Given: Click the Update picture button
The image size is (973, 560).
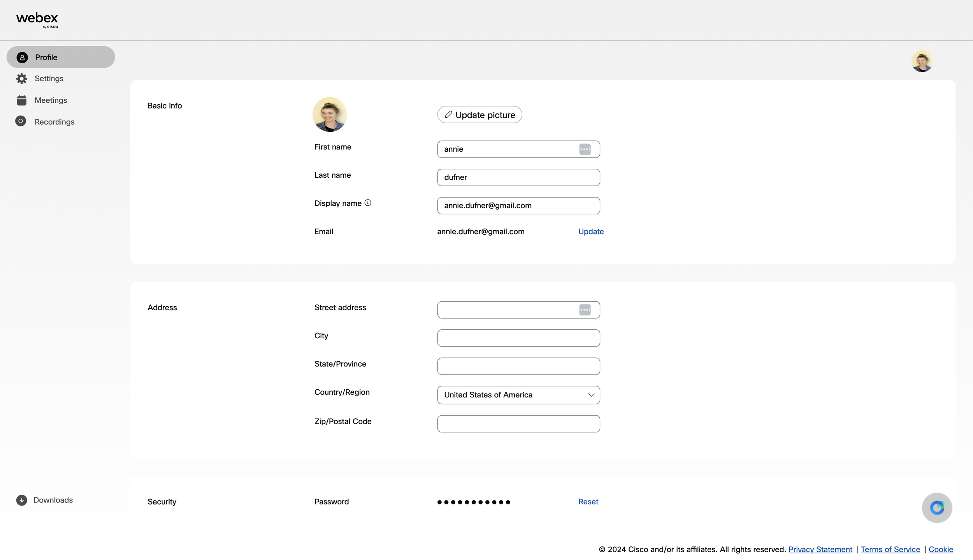Looking at the screenshot, I should (479, 115).
